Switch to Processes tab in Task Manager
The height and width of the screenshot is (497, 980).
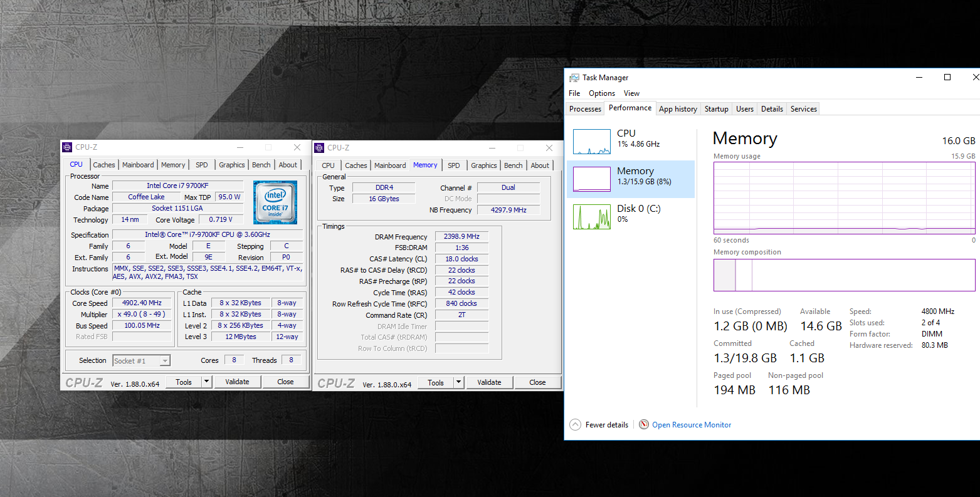click(x=585, y=109)
